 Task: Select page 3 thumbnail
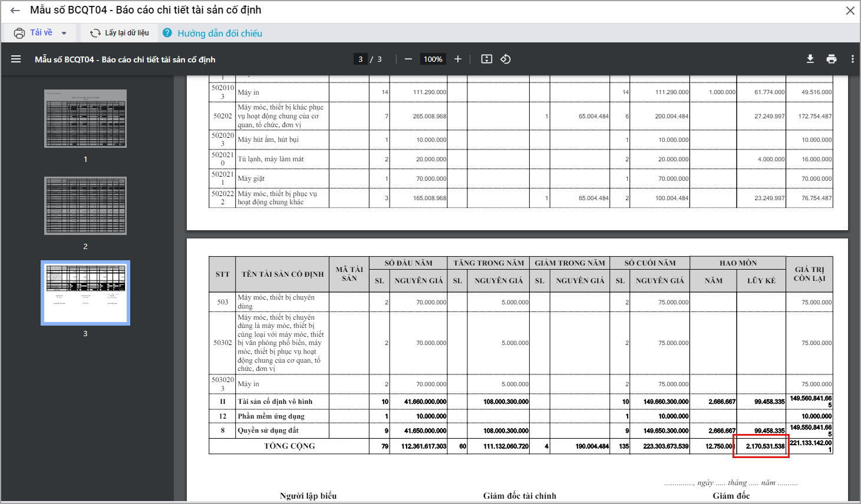click(85, 293)
